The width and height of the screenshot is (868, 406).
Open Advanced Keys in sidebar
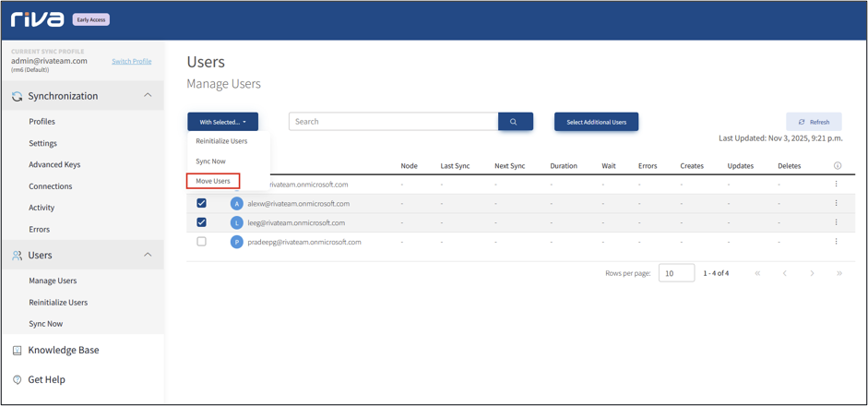tap(54, 165)
